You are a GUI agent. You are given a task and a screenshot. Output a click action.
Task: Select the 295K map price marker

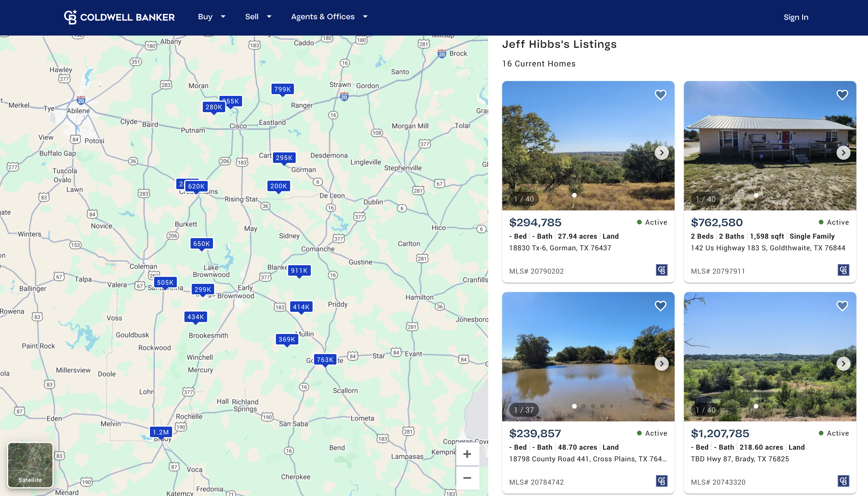pyautogui.click(x=284, y=158)
